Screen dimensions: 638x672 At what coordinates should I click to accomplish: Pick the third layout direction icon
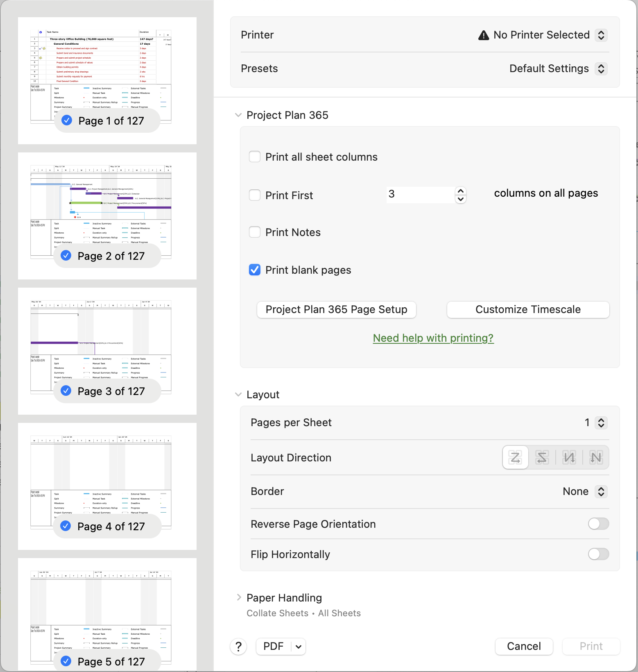(x=569, y=457)
